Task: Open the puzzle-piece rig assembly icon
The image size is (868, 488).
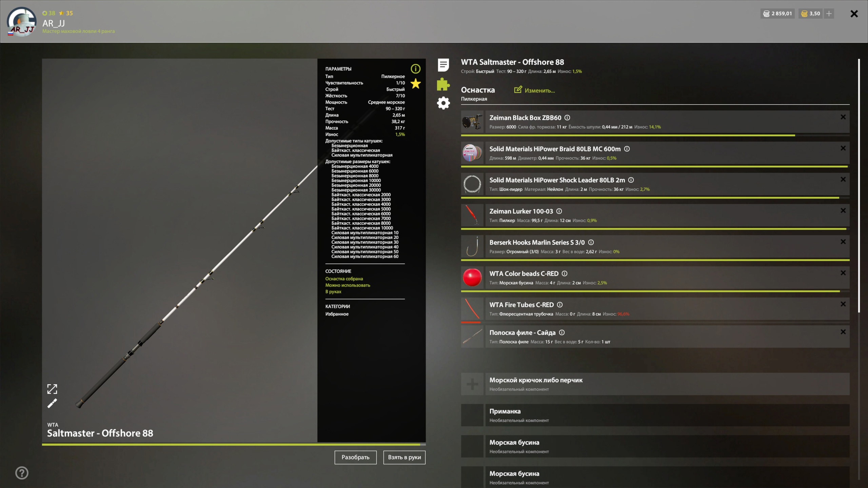Action: click(443, 84)
